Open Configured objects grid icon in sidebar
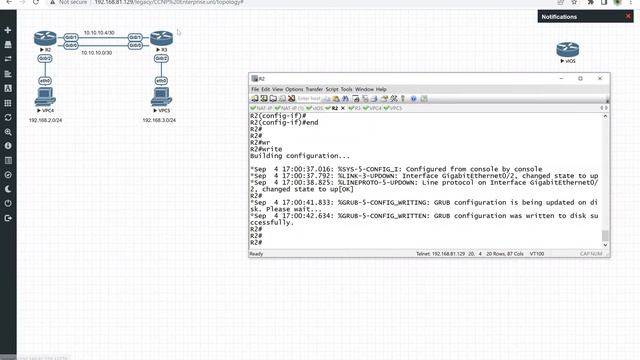 (x=8, y=103)
